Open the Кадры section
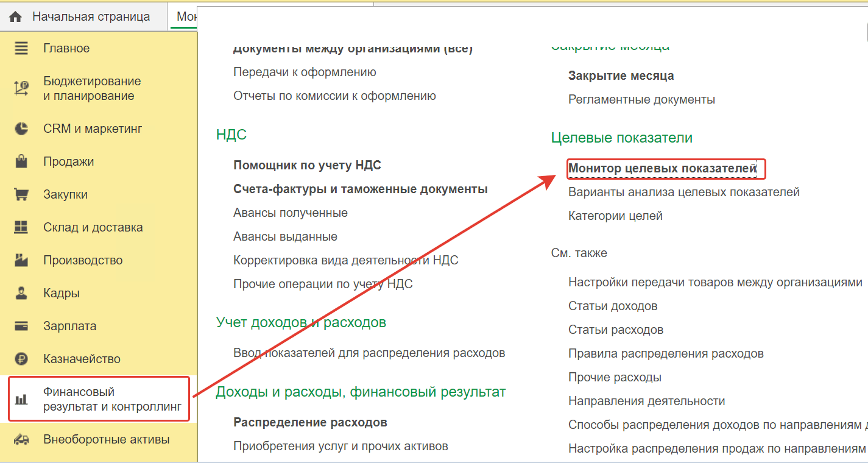The image size is (868, 463). click(61, 293)
